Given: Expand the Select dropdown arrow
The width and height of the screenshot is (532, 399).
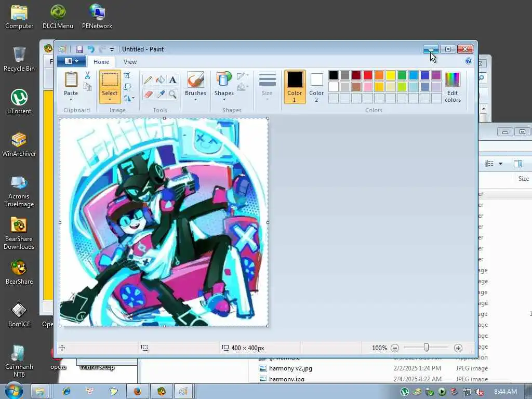Looking at the screenshot, I should [x=110, y=99].
